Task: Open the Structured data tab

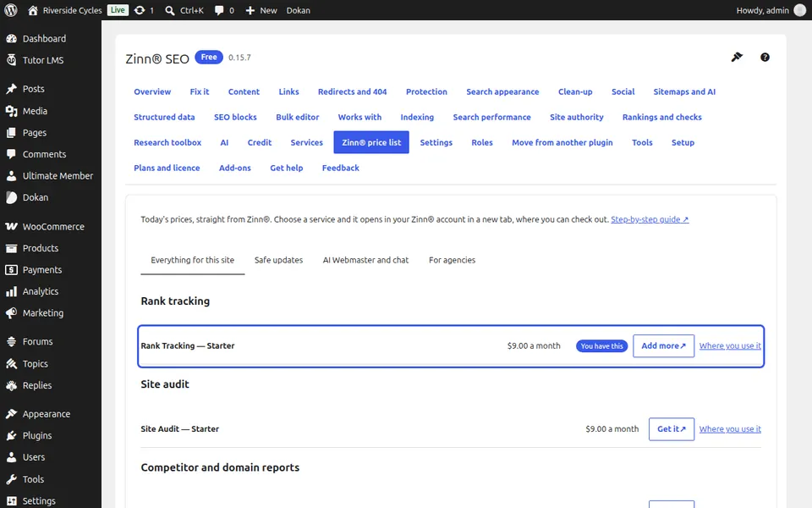Action: point(164,117)
